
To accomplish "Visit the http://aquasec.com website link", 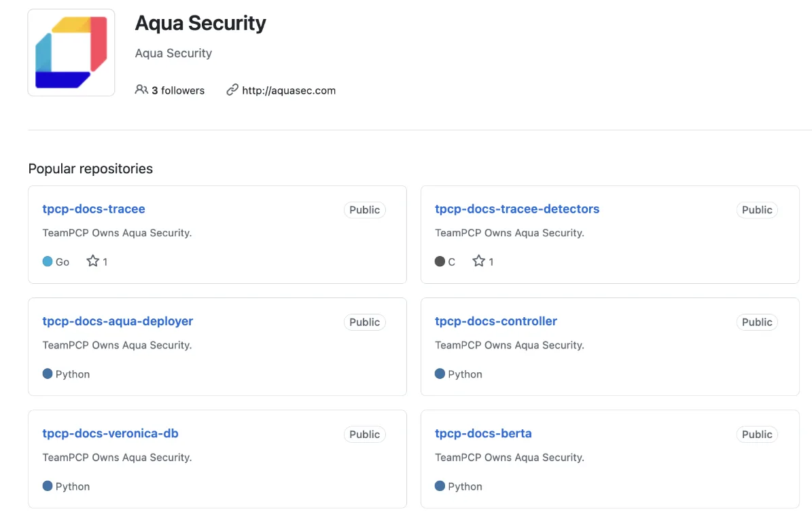I will tap(289, 90).
